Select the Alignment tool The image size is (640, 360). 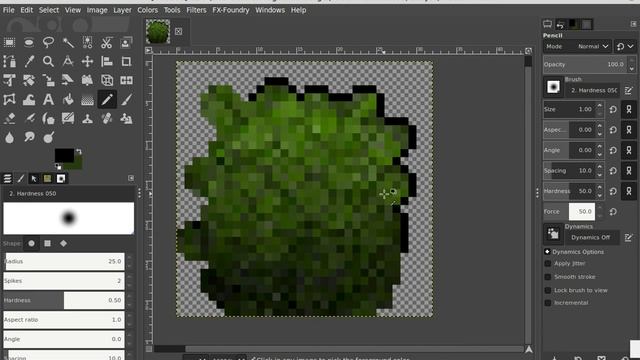click(107, 61)
